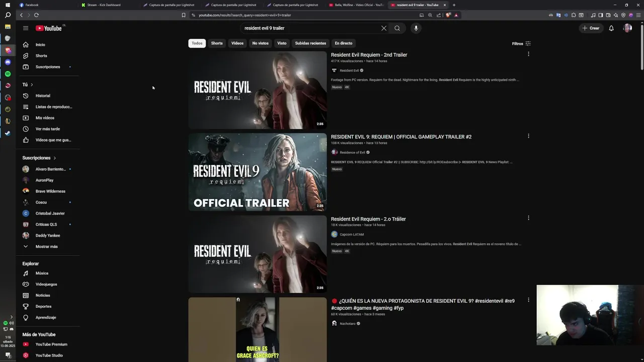The width and height of the screenshot is (644, 362).
Task: Open YouTube Premium link
Action: (48, 344)
